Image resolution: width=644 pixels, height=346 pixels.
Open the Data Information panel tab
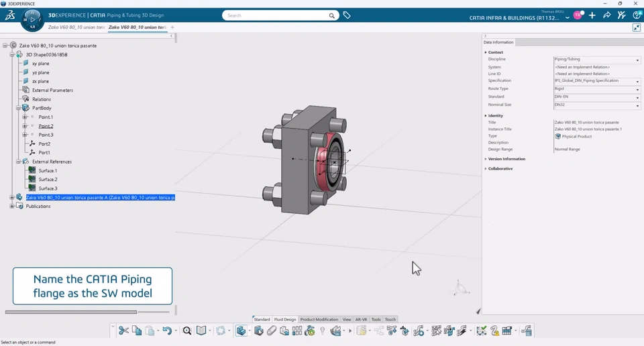click(498, 42)
